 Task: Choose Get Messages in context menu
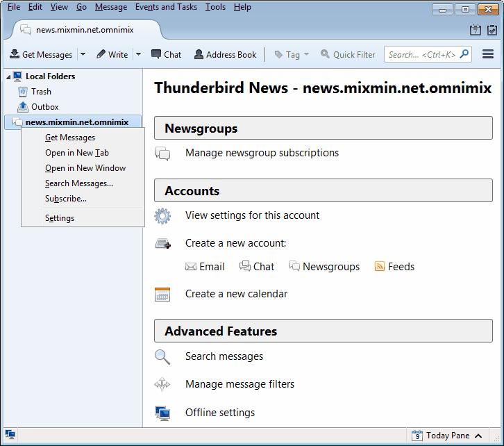pos(70,138)
